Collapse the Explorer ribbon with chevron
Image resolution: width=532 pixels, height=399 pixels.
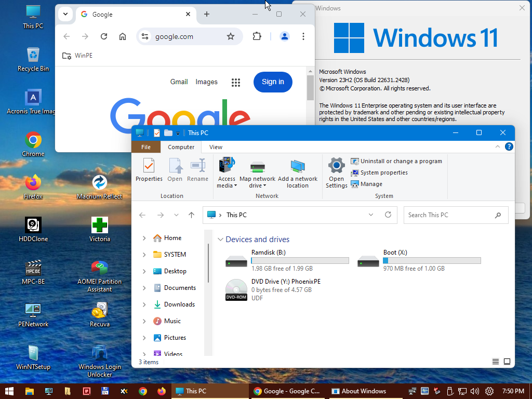(x=497, y=147)
